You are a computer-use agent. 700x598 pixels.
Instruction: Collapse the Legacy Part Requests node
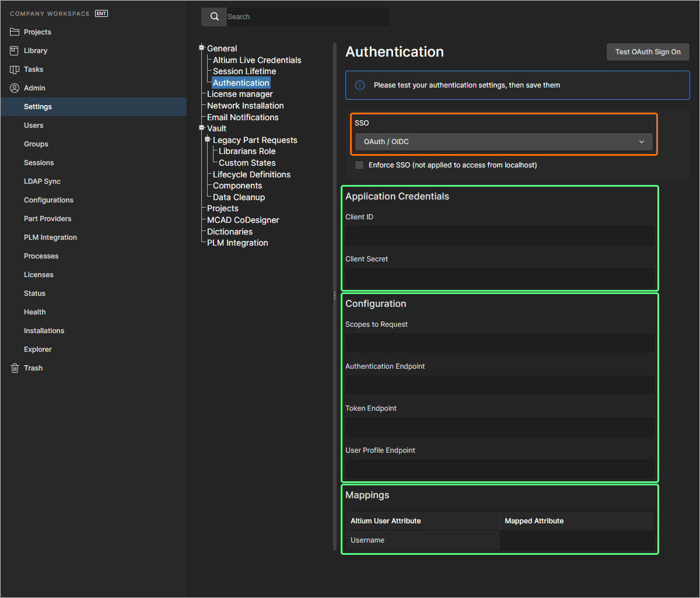pyautogui.click(x=207, y=139)
